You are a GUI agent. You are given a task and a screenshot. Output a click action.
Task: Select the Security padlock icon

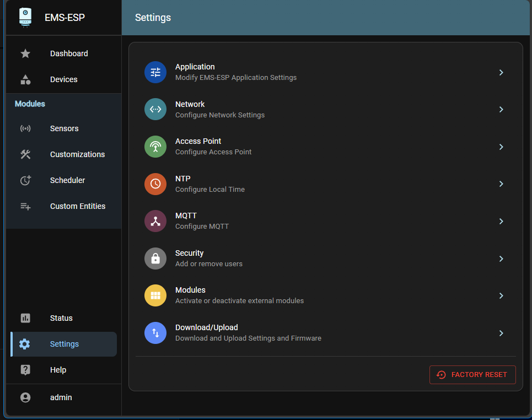155,259
